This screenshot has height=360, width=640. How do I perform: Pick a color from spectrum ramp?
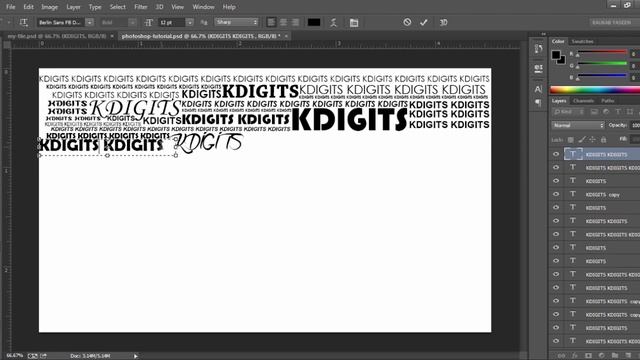pos(595,90)
